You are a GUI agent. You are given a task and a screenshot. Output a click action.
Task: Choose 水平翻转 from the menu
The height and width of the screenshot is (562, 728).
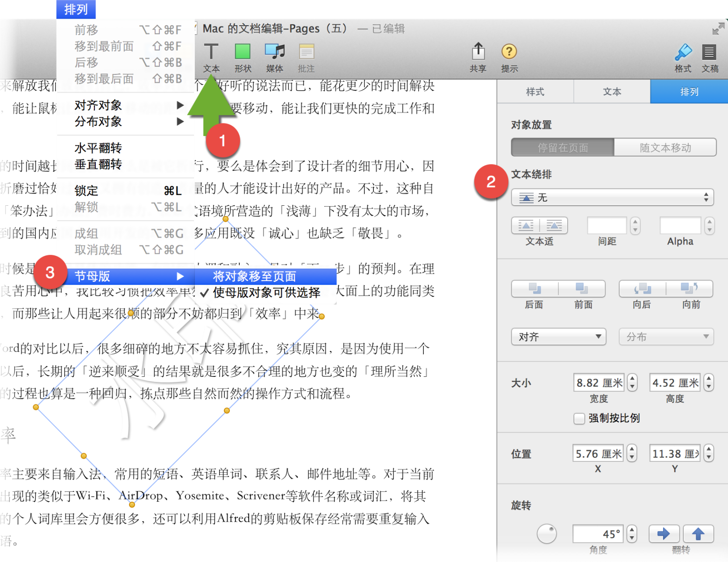[x=126, y=148]
